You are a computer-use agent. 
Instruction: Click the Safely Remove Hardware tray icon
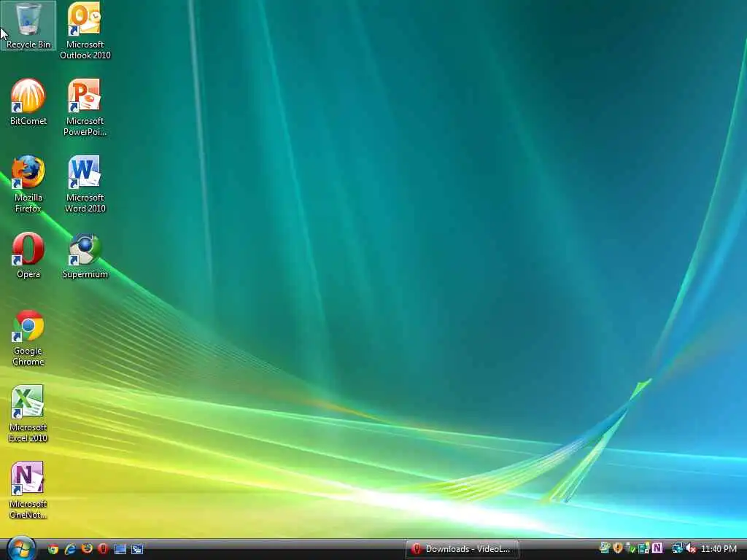[631, 548]
